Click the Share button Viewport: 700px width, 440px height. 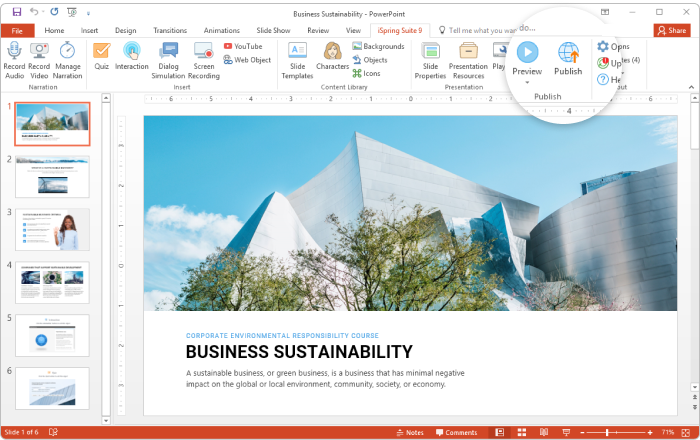coord(672,30)
